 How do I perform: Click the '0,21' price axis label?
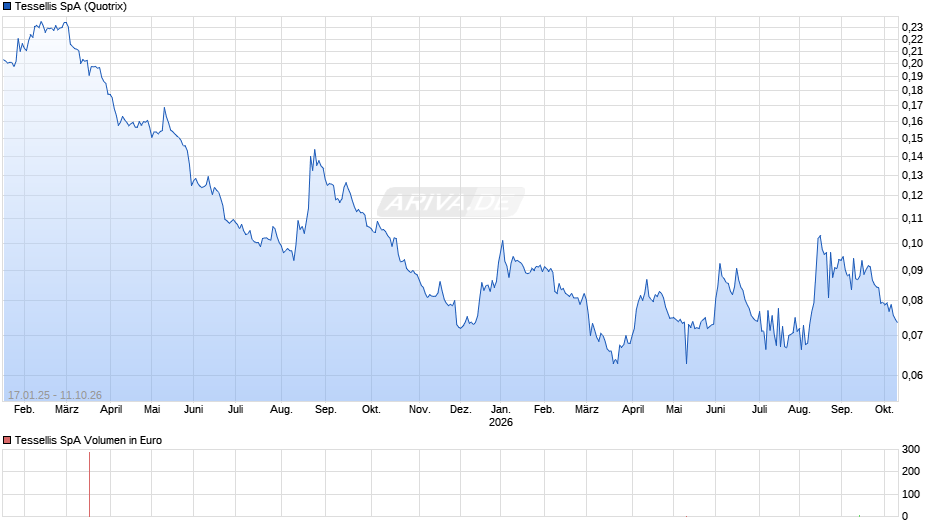912,52
